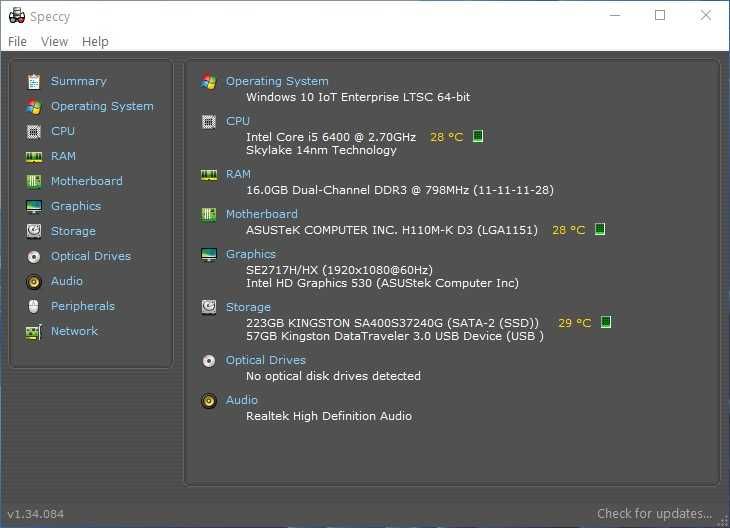The height and width of the screenshot is (528, 730).
Task: Open Motherboard section from sidebar
Action: (87, 181)
